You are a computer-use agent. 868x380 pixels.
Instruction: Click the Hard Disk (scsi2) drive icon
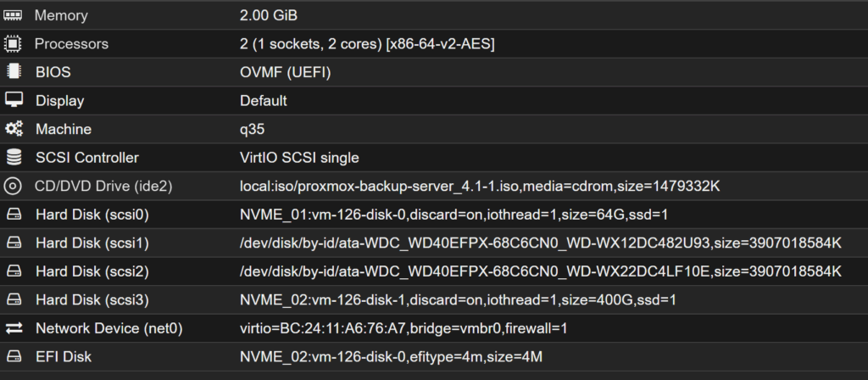13,271
